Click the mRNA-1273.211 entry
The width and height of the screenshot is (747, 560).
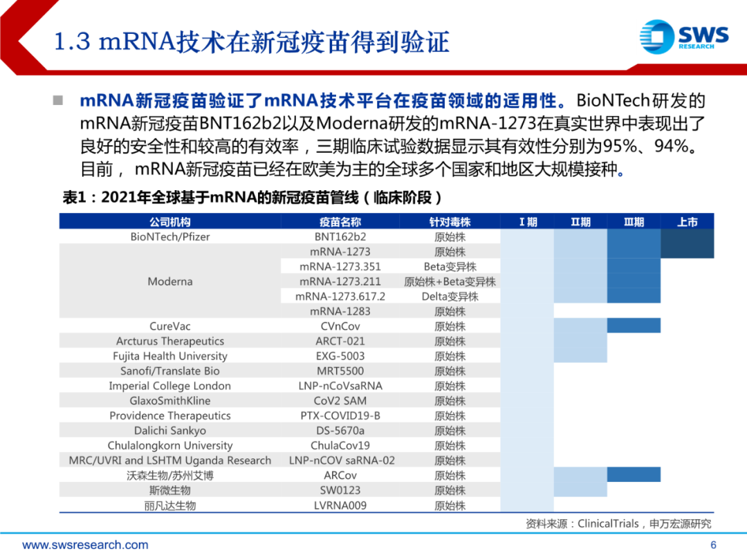click(x=340, y=281)
